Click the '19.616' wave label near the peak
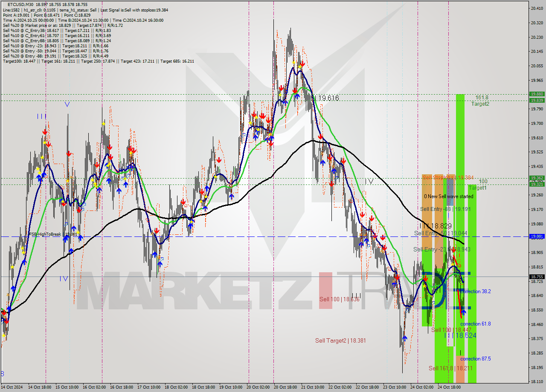Screen dimensions: 546x392 (x=328, y=98)
